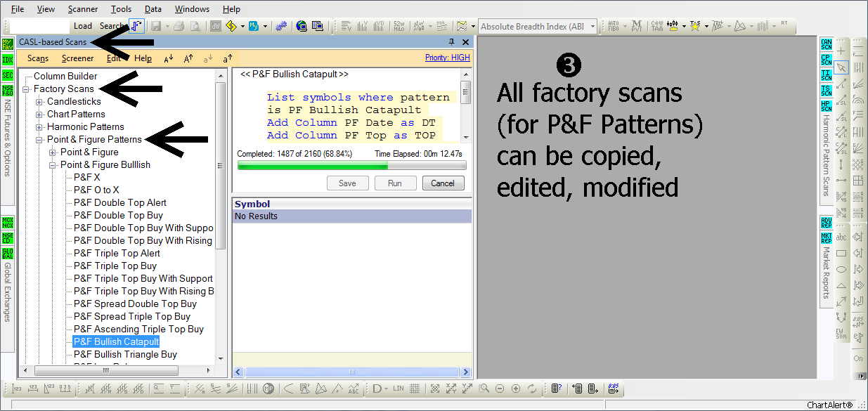
Task: Click the scan tree vertical scrollbar
Action: pos(221,216)
